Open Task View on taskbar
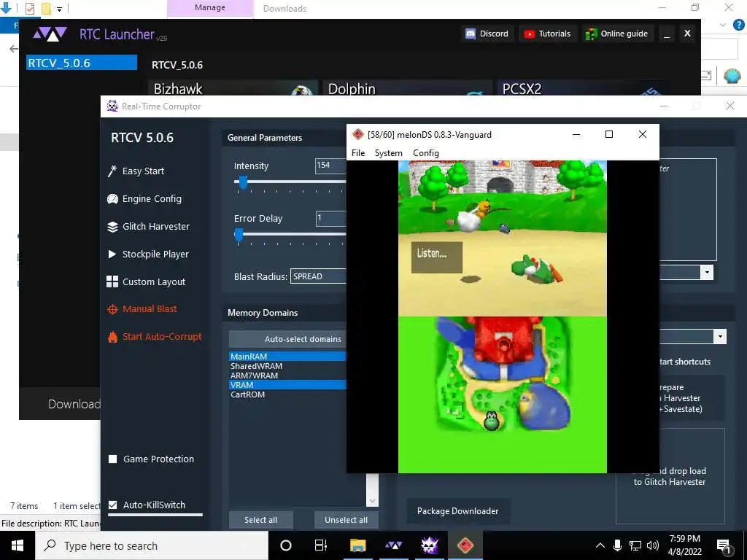 coord(321,545)
